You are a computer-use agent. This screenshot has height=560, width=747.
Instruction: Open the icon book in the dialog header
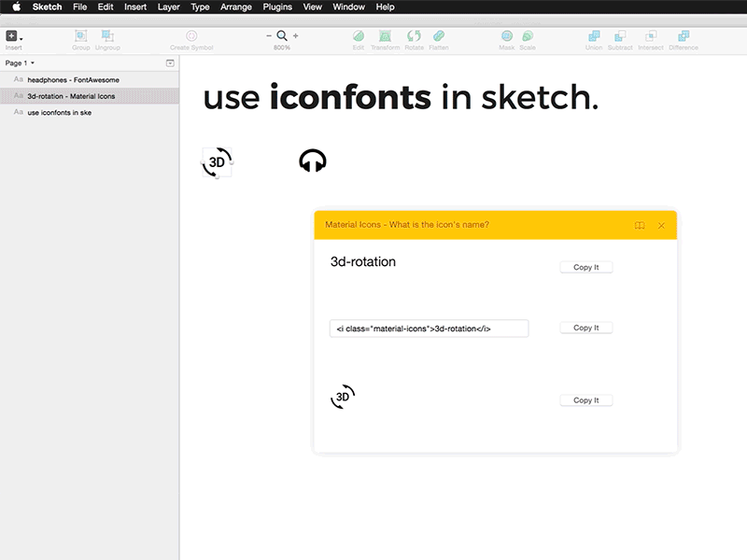tap(639, 225)
